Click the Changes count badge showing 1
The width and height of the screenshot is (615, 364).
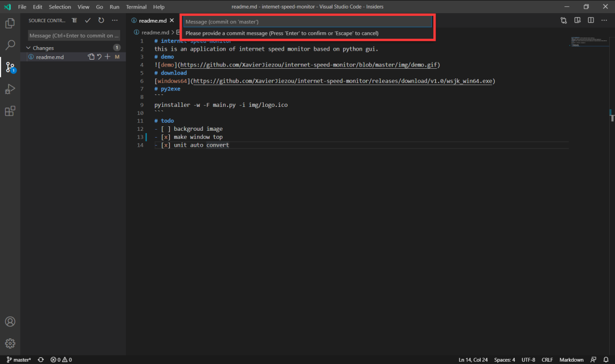coord(117,47)
